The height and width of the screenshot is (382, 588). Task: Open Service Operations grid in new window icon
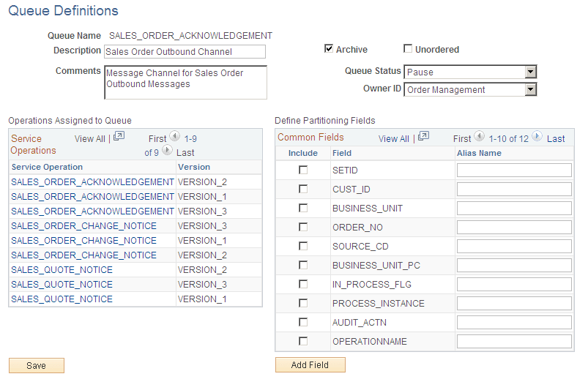pyautogui.click(x=119, y=136)
